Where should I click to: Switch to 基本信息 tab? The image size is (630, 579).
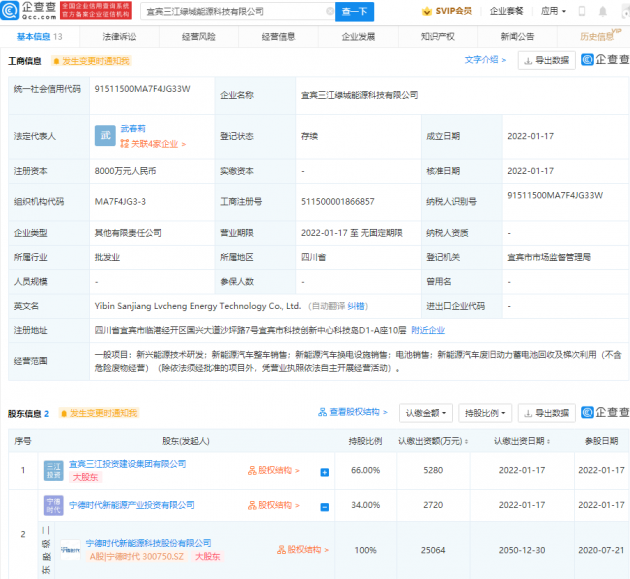click(39, 37)
